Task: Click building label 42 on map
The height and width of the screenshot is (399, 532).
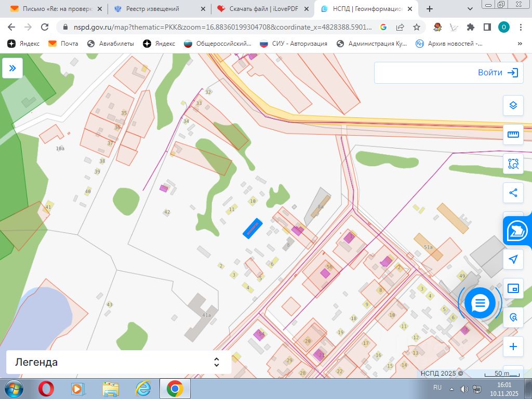Action: [x=167, y=212]
